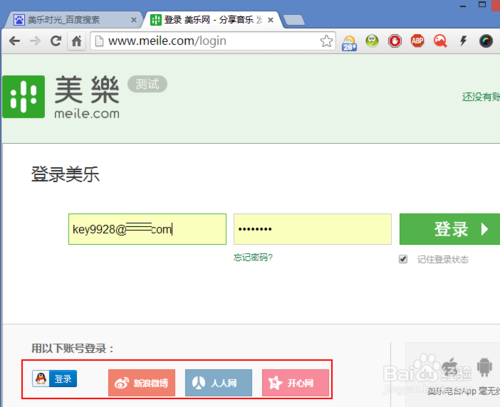The image size is (500, 407).
Task: Click the 测试 beta badge beside the logo
Action: pyautogui.click(x=147, y=84)
